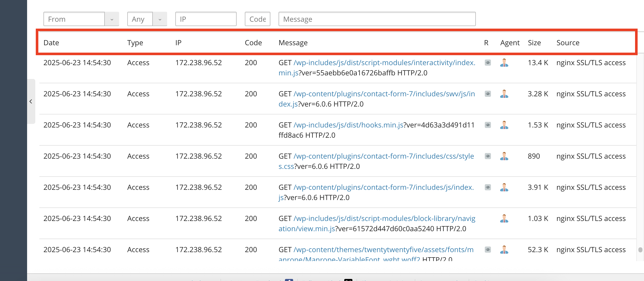Image resolution: width=644 pixels, height=281 pixels.
Task: Click the vertical scrollbar thumb of the log table
Action: pyautogui.click(x=640, y=250)
